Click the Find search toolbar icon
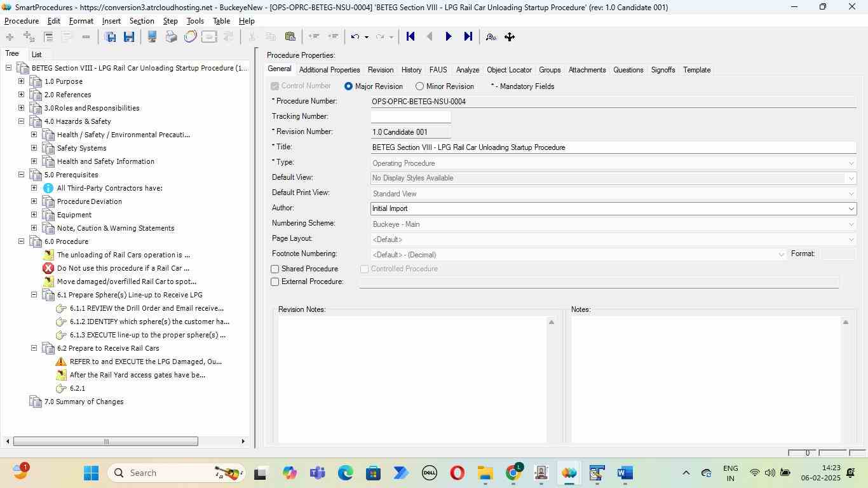The width and height of the screenshot is (868, 488). [491, 37]
